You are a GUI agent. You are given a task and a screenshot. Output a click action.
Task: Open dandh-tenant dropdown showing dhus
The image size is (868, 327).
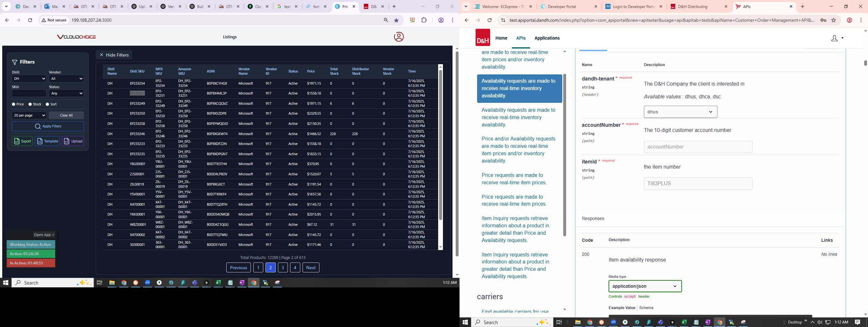tap(680, 112)
